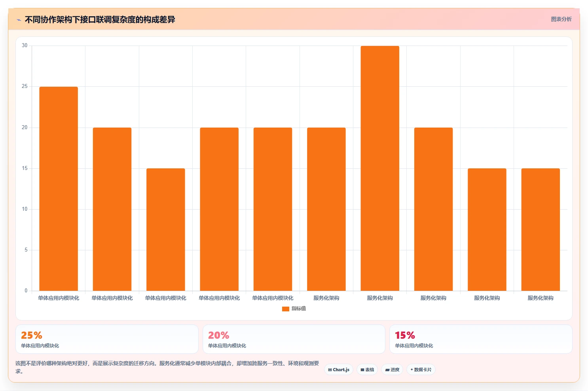Image resolution: width=588 pixels, height=391 pixels.
Task: Select the tallest 服务化架构 bar reaching 30
Action: [x=380, y=168]
